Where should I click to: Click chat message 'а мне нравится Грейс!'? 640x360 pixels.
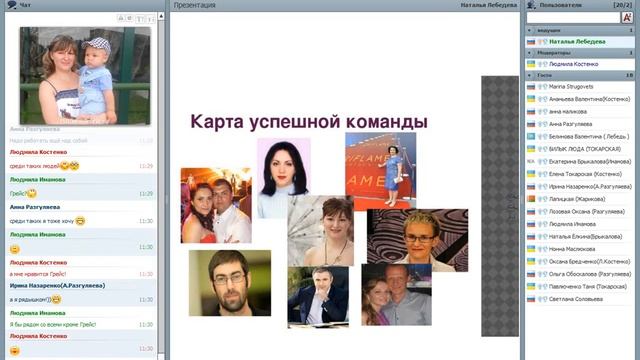[38, 274]
